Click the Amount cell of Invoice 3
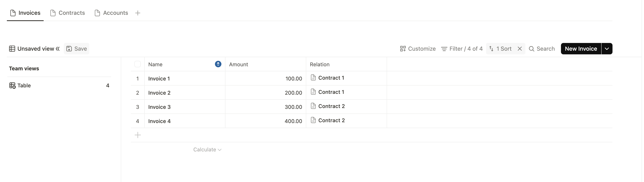 point(265,107)
